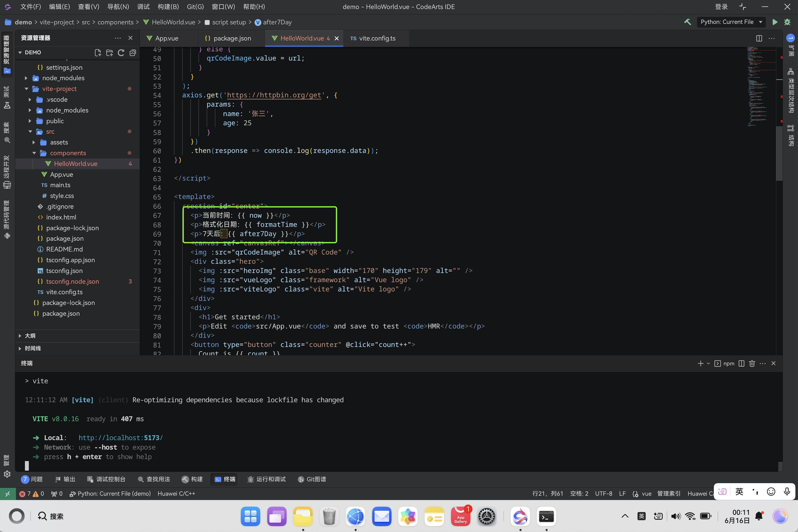Open the 结构 structure panel on the right
This screenshot has height=532, width=798.
pyautogui.click(x=791, y=135)
